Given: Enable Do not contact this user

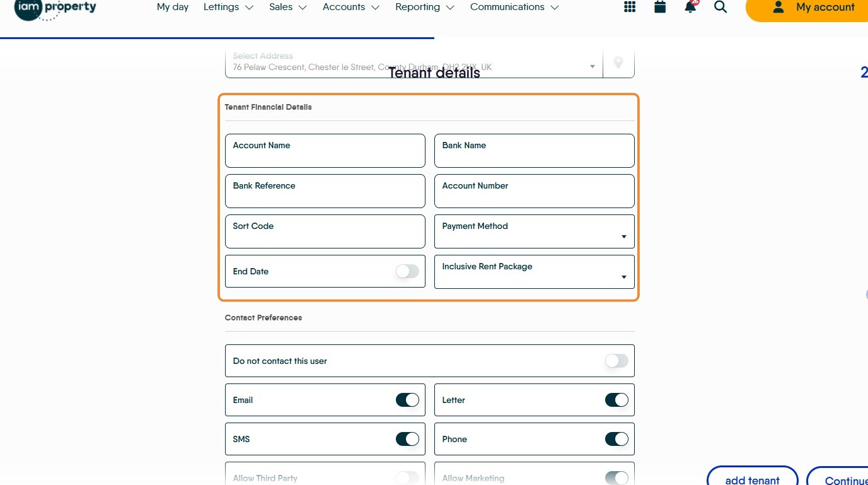Looking at the screenshot, I should click(616, 361).
